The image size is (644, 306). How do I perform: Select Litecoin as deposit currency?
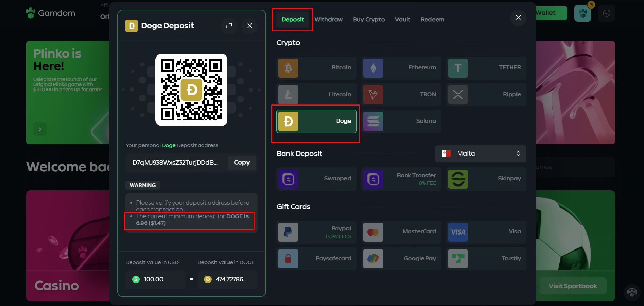[316, 94]
